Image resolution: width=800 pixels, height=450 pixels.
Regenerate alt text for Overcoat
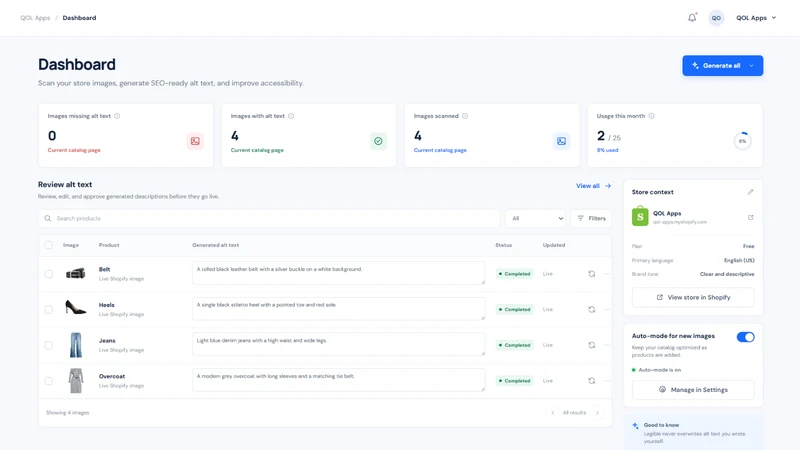coord(591,381)
